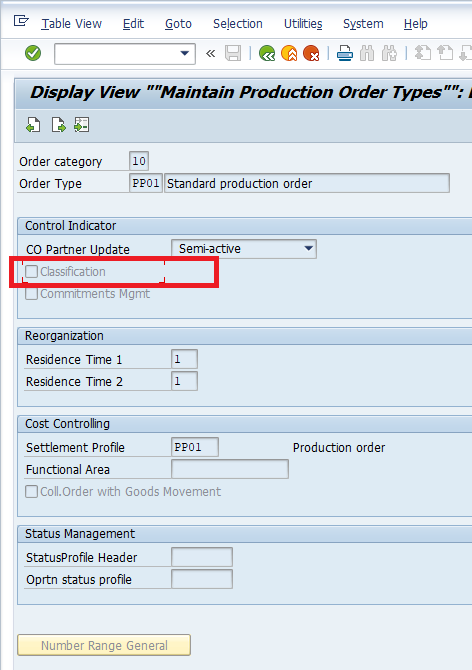Click the green Back arrow icon
This screenshot has height=670, width=472.
tap(267, 54)
